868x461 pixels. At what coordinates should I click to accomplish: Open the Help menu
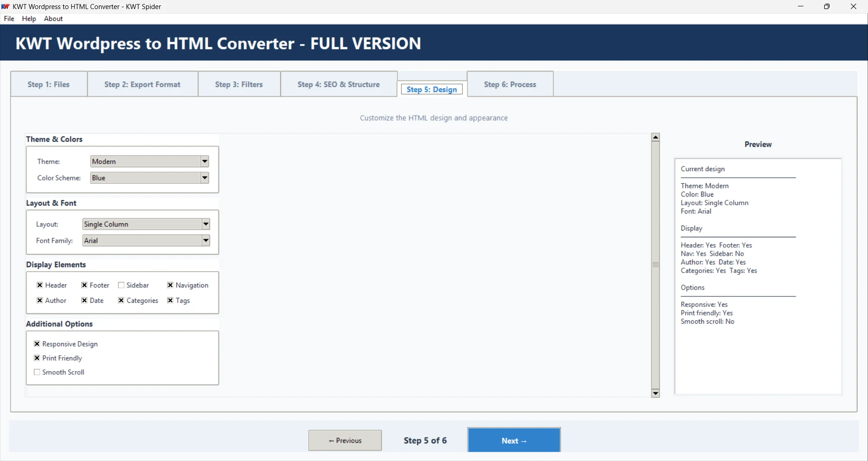(x=29, y=19)
